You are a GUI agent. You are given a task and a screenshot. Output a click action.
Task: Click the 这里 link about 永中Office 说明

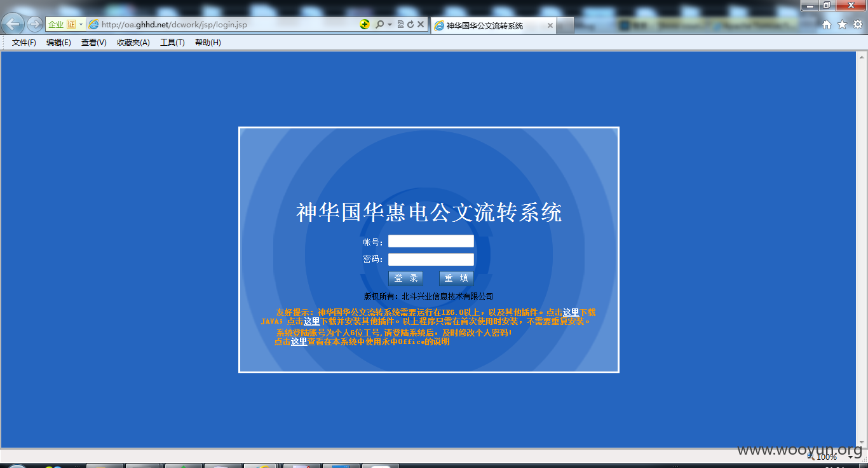click(299, 341)
